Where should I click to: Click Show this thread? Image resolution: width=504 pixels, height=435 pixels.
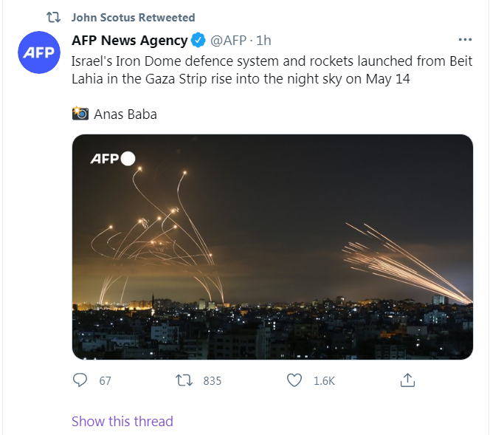point(122,421)
